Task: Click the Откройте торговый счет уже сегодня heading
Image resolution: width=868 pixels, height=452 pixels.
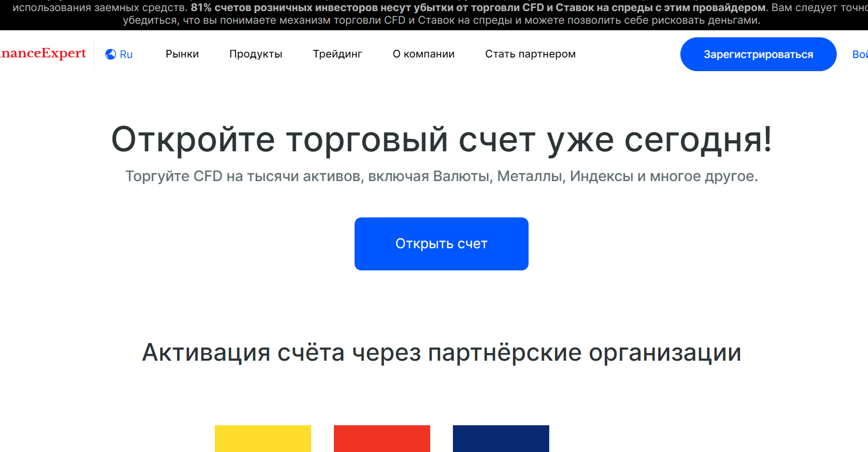Action: 441,140
